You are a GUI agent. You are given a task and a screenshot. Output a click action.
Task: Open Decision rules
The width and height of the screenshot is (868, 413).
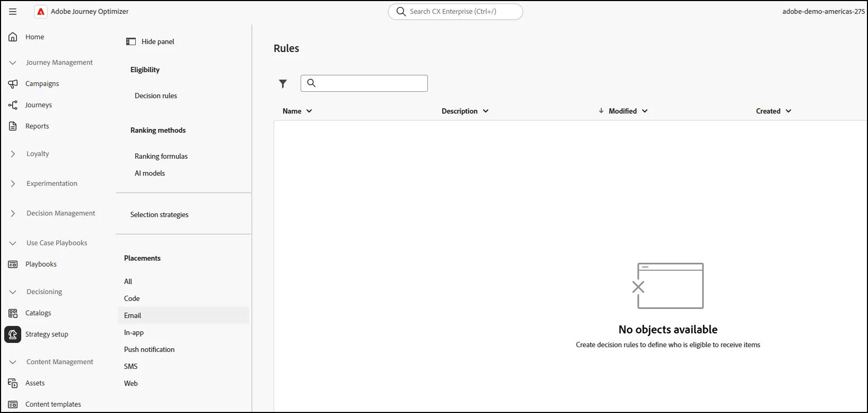pyautogui.click(x=156, y=96)
